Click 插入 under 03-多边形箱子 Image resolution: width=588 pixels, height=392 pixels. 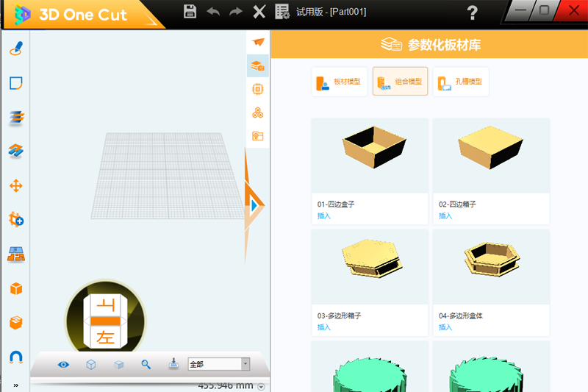click(323, 327)
